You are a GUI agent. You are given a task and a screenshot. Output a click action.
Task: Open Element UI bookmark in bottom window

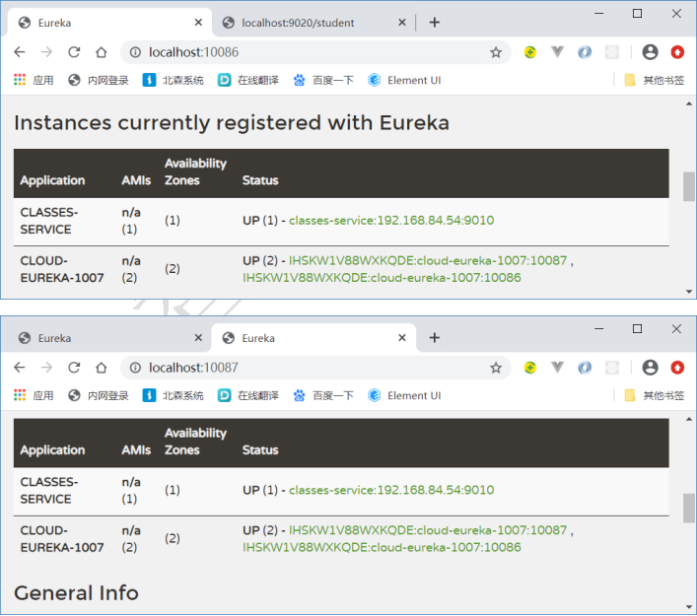(404, 395)
